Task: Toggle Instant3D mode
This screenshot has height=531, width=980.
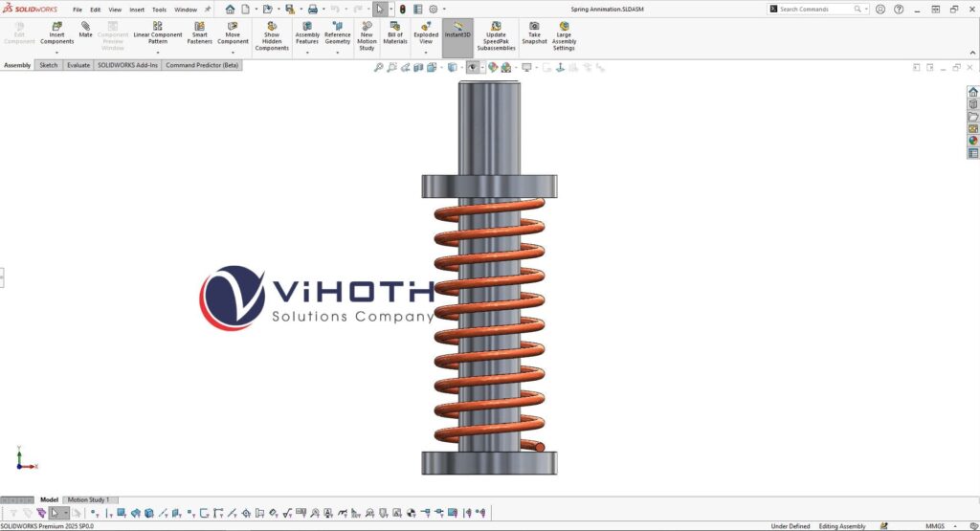Action: [457, 37]
